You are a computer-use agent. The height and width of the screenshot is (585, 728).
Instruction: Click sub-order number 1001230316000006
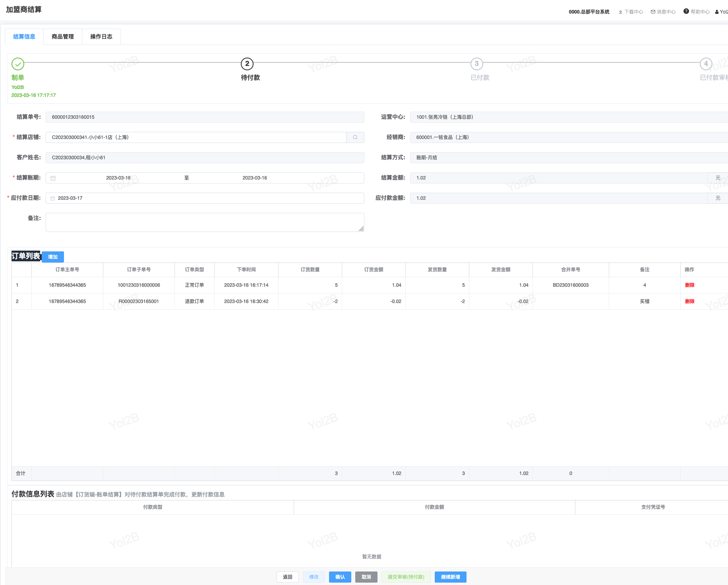(139, 285)
